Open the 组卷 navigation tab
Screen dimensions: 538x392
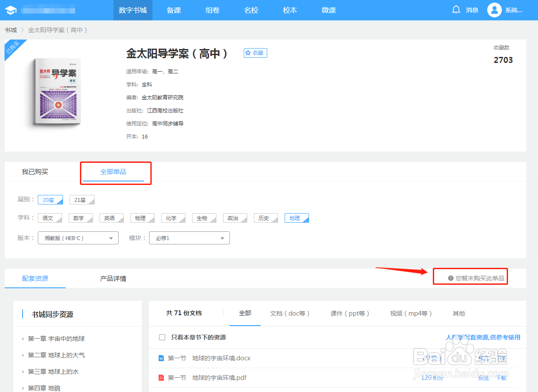point(213,10)
